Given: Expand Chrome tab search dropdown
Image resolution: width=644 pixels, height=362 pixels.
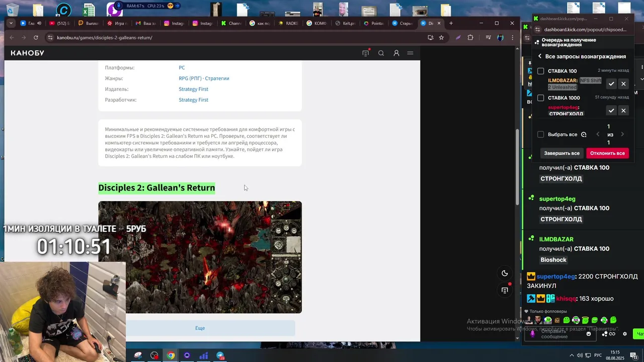Looking at the screenshot, I should [11, 23].
